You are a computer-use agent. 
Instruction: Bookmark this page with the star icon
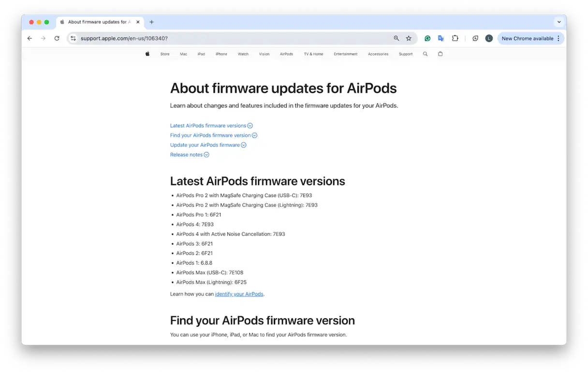pos(409,38)
